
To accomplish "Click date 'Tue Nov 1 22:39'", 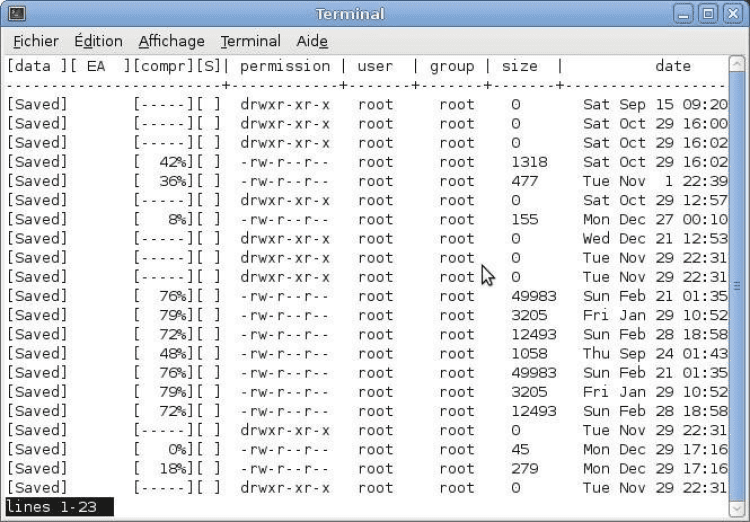I will (x=655, y=181).
